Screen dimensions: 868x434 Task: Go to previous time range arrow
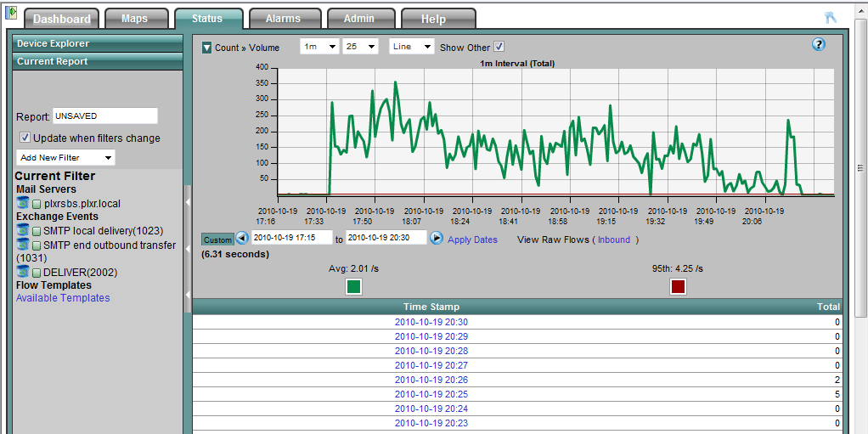(x=242, y=239)
